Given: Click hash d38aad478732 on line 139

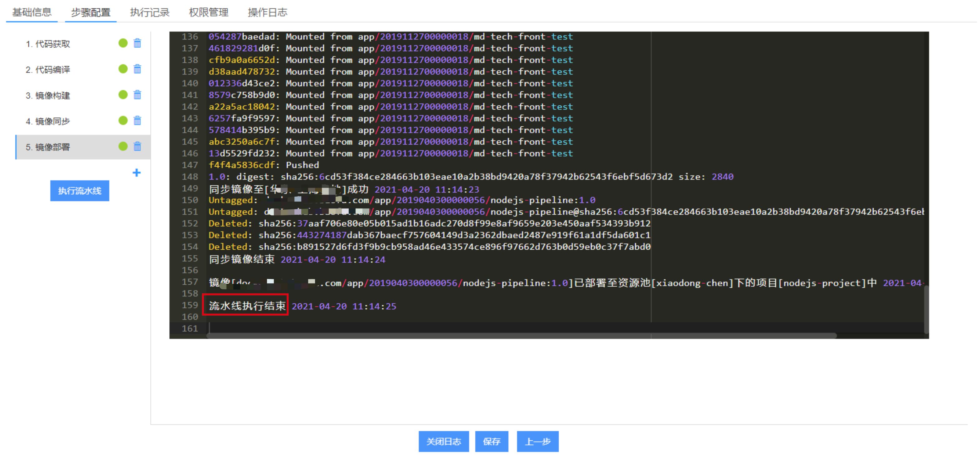Looking at the screenshot, I should [242, 72].
